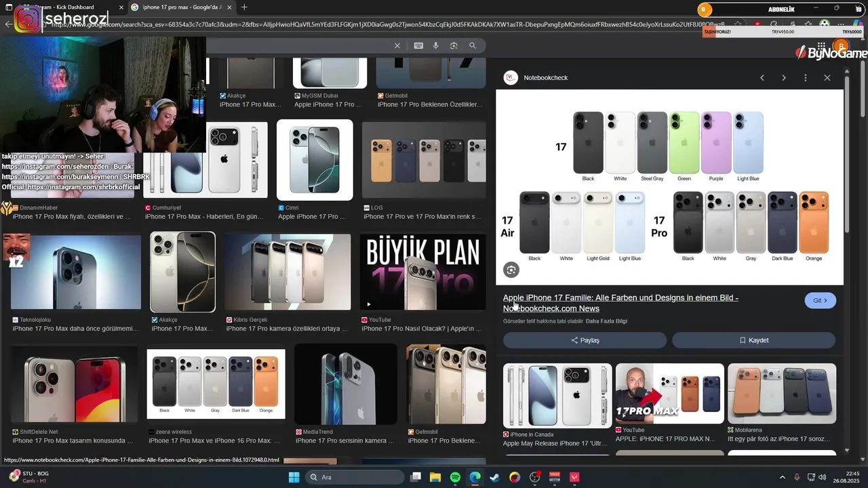This screenshot has width=868, height=488.
Task: Open large iPhone 17 color lineup image
Action: pos(669,186)
